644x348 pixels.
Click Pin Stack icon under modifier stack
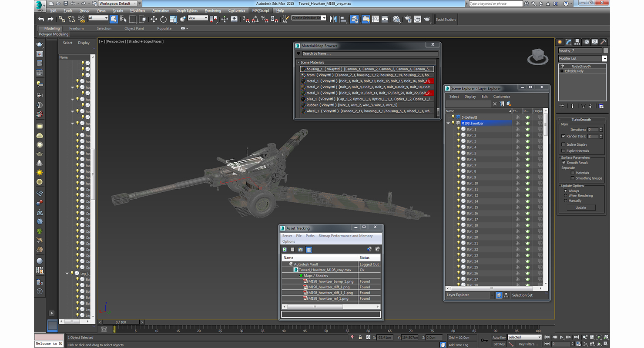563,106
